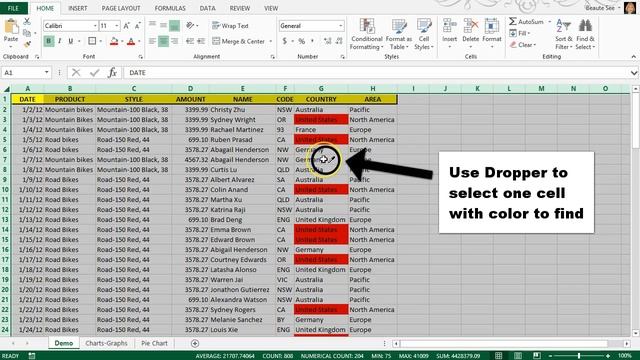Click Decrease Decimal icon

point(339,41)
